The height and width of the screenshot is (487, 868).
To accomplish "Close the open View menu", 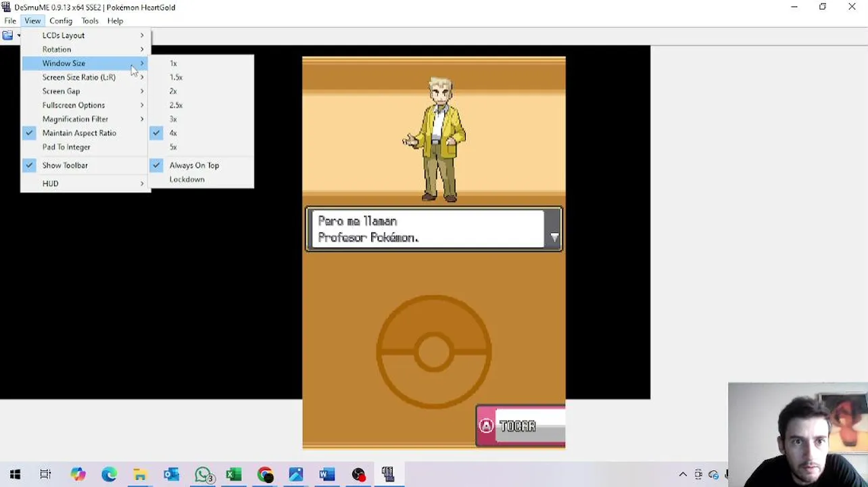I will (32, 21).
